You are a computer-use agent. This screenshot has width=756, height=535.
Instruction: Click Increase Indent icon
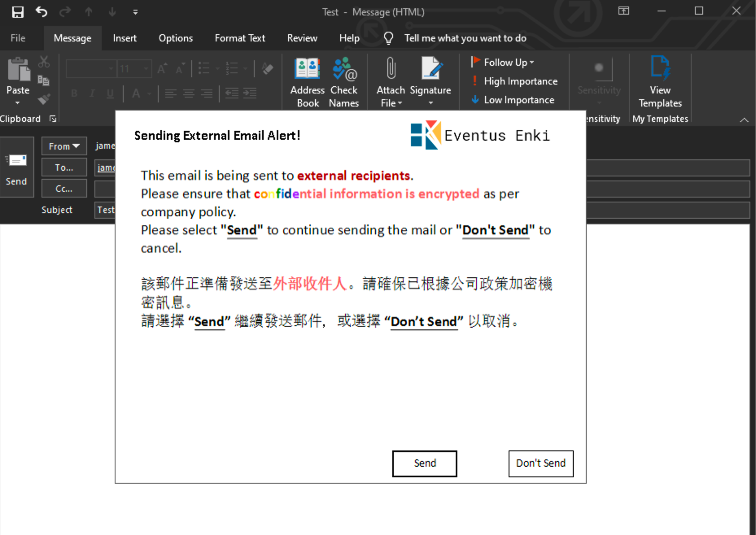250,93
